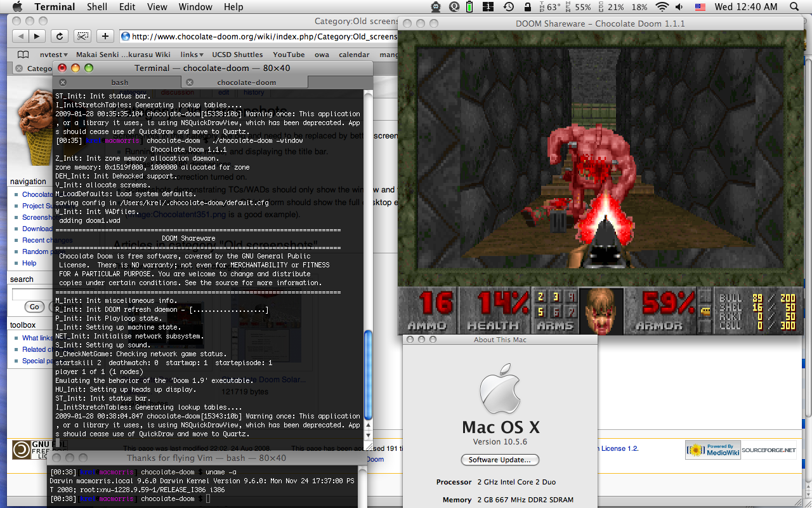
Task: Open the US flag input source menu
Action: [x=700, y=7]
